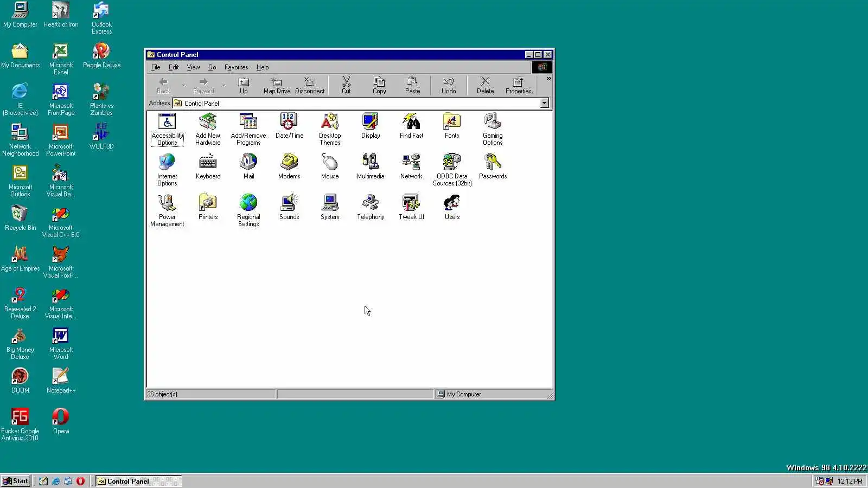Select the Recycle Bin desktop icon

20,218
